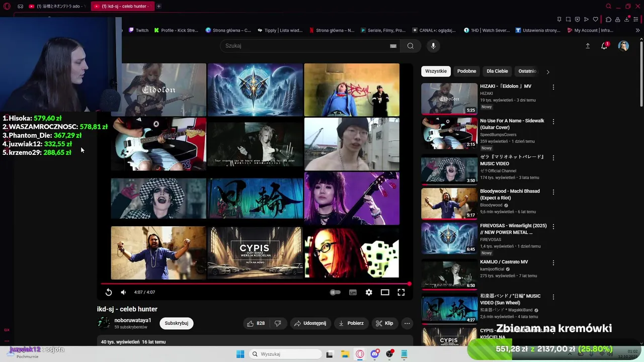Show more filter chips with right chevron
Image resolution: width=644 pixels, height=362 pixels.
click(548, 71)
